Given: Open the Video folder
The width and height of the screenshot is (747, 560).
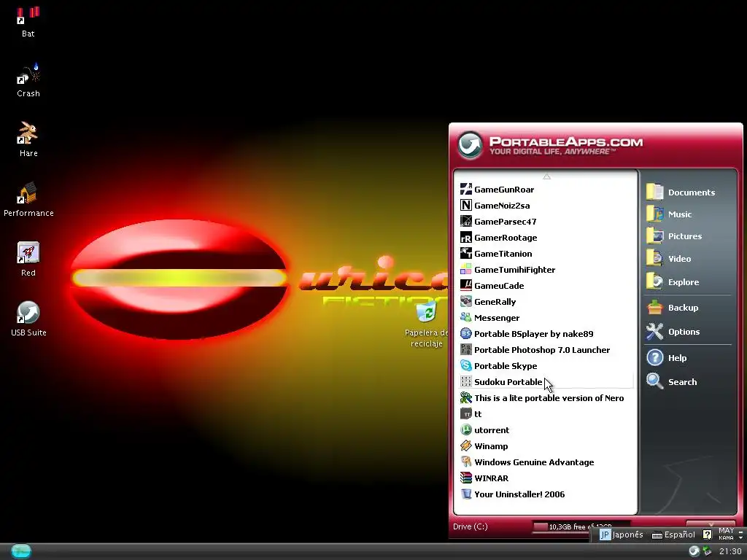Looking at the screenshot, I should pyautogui.click(x=668, y=259).
